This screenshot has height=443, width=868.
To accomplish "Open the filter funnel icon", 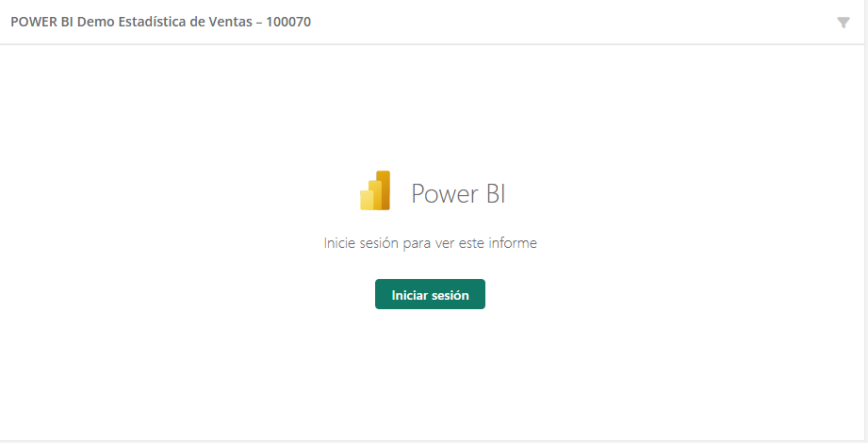I will click(843, 23).
